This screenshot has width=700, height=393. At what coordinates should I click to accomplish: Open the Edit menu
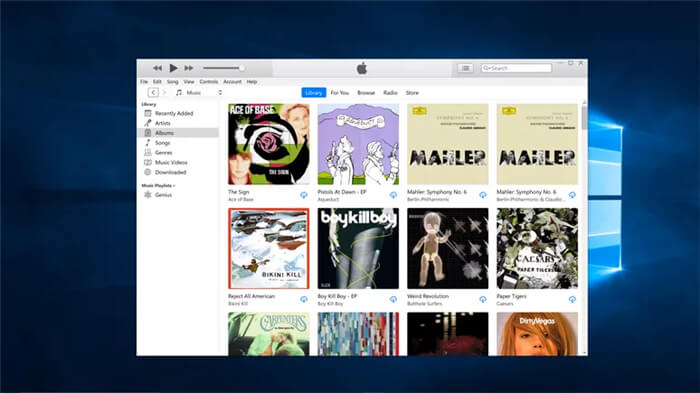point(157,82)
